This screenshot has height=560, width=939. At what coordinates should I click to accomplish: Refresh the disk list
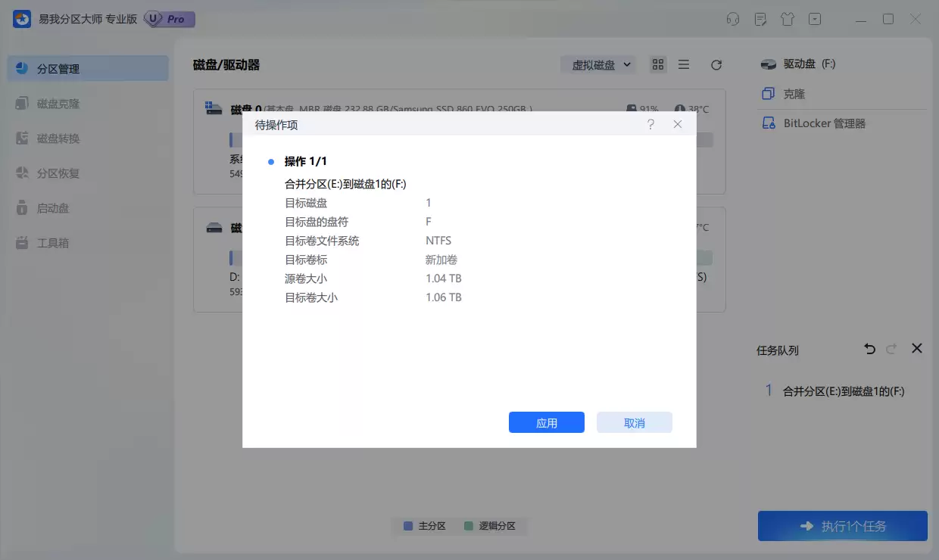[716, 64]
